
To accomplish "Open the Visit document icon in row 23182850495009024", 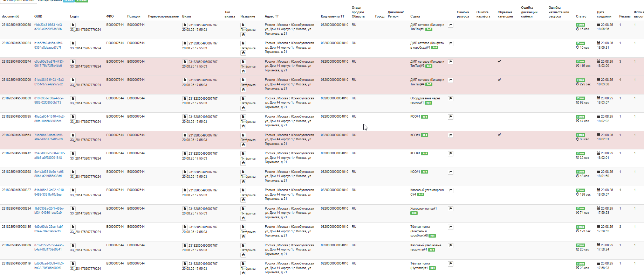I will point(185,43).
